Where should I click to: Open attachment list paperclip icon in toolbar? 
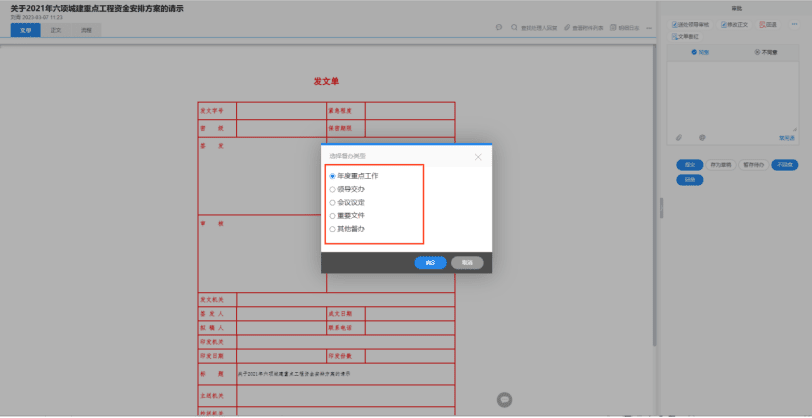pyautogui.click(x=567, y=27)
